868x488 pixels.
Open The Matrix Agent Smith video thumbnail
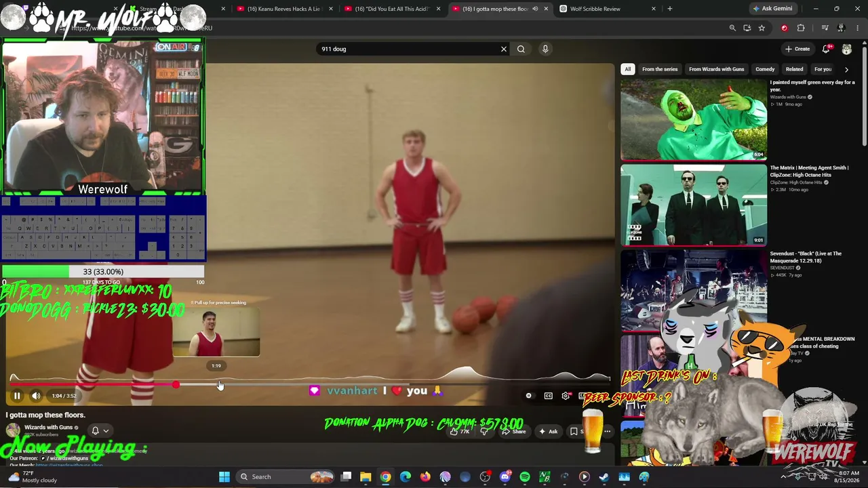694,205
